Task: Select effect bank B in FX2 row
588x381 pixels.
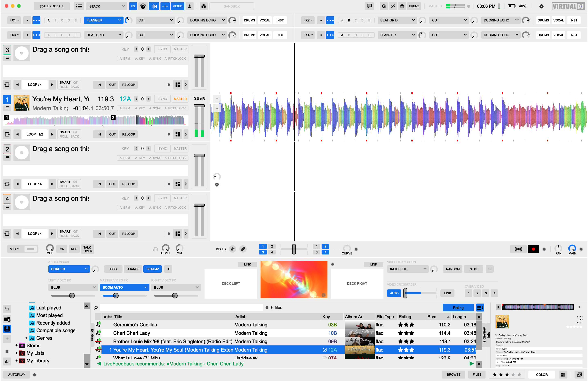Action: (x=349, y=20)
